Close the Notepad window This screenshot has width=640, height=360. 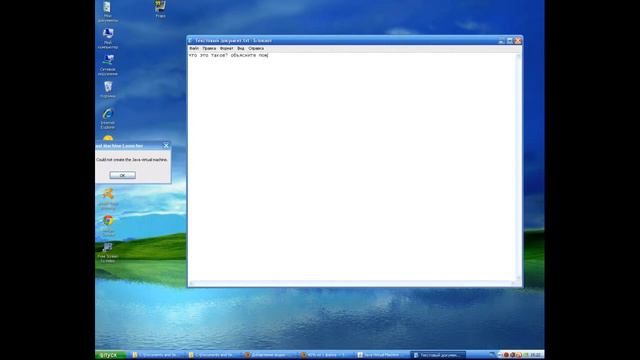(x=518, y=41)
